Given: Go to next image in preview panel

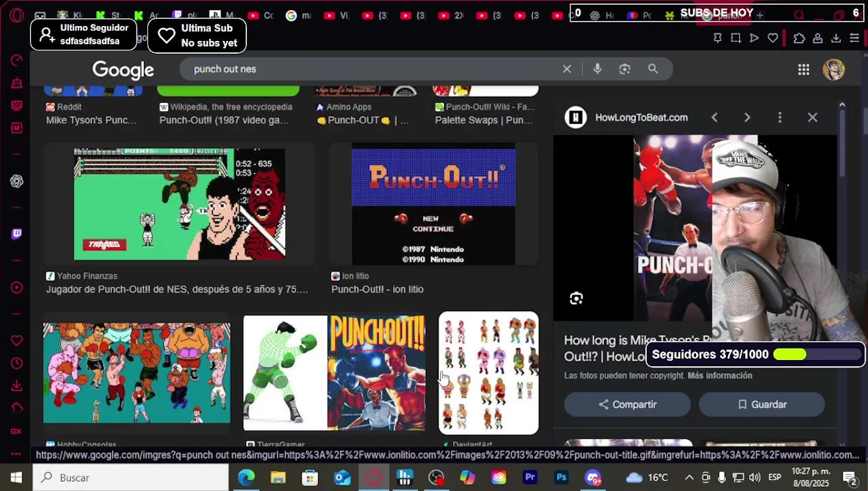Looking at the screenshot, I should [747, 117].
